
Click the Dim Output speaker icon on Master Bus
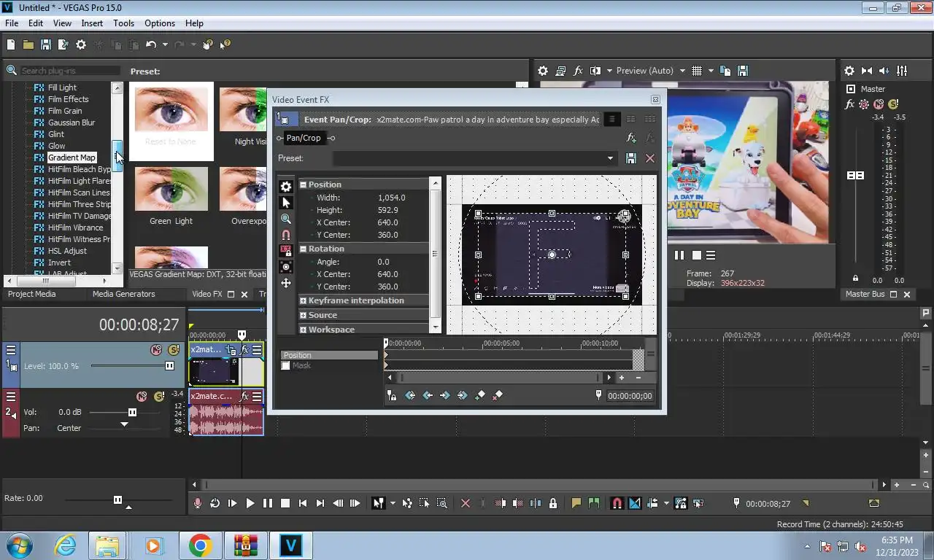click(x=884, y=71)
